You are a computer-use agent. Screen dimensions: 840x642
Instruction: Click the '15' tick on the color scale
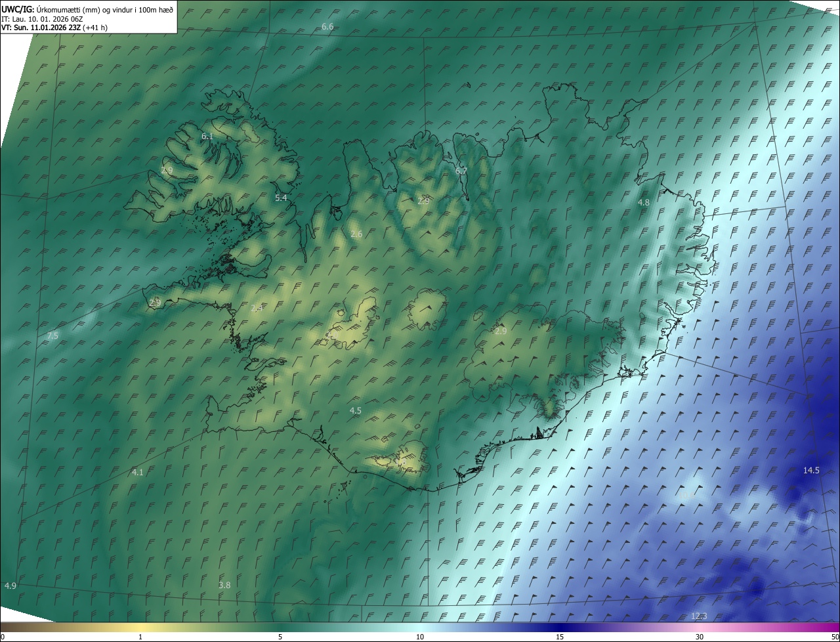560,637
